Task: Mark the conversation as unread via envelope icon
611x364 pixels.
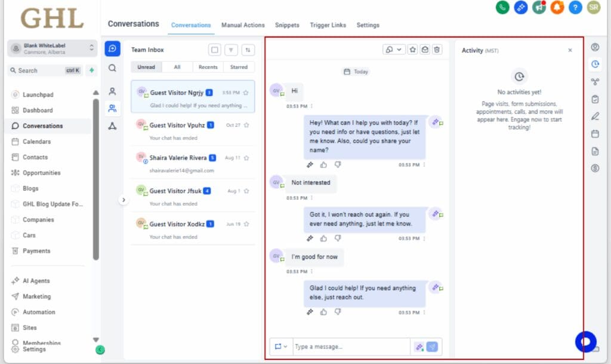Action: 424,50
